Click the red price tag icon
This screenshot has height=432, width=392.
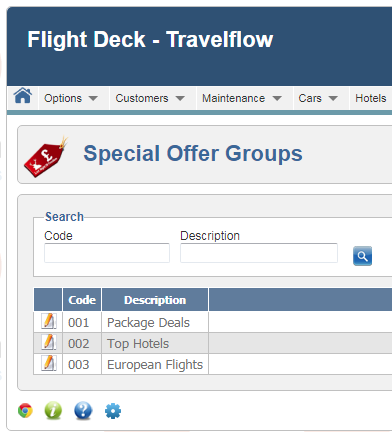[45, 156]
